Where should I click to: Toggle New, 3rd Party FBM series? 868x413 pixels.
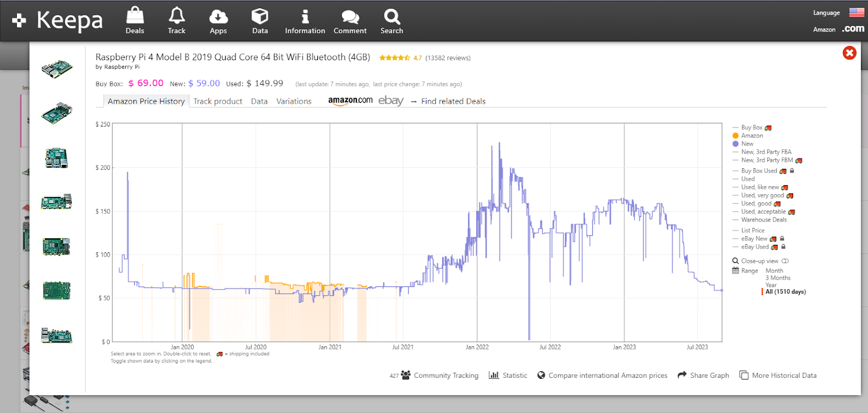click(767, 160)
